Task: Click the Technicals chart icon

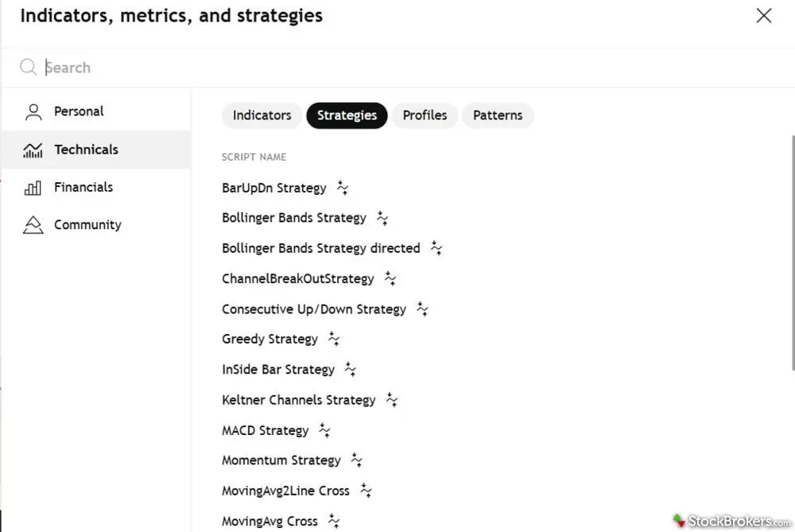Action: 33,150
